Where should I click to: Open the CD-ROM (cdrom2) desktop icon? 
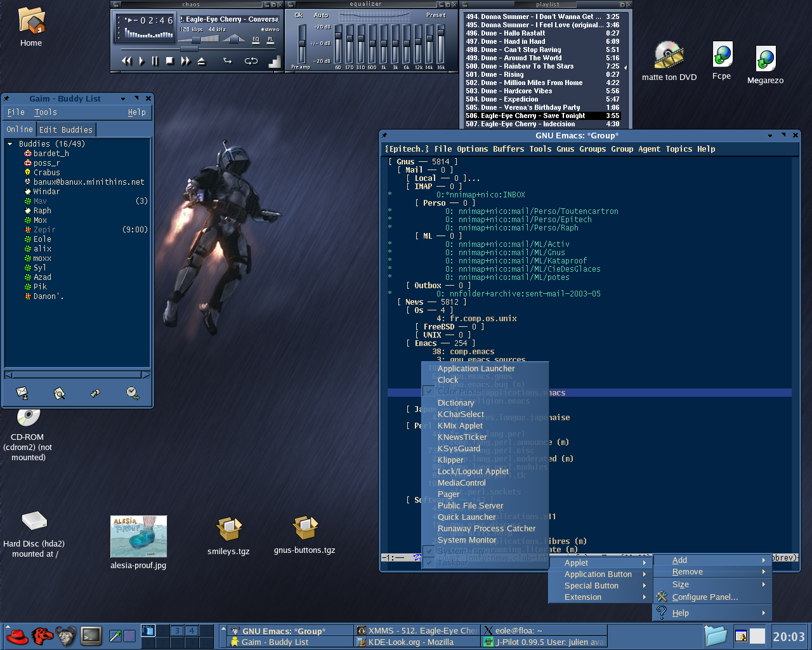pyautogui.click(x=28, y=435)
